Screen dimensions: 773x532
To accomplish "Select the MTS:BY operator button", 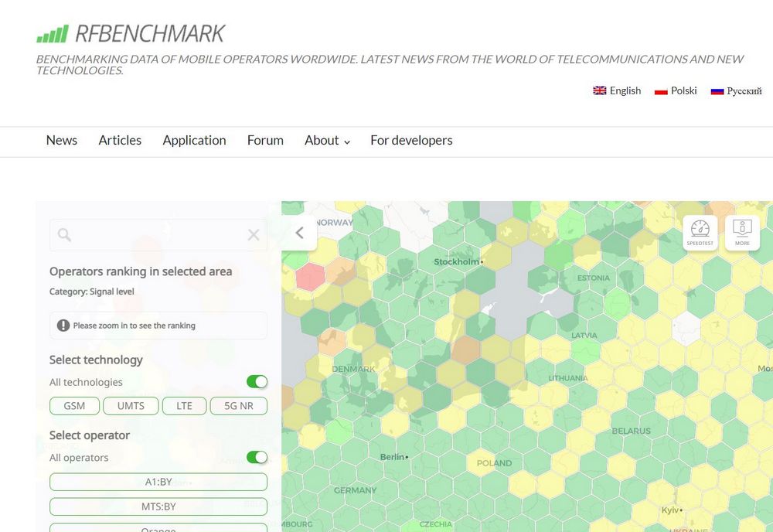I will 158,506.
